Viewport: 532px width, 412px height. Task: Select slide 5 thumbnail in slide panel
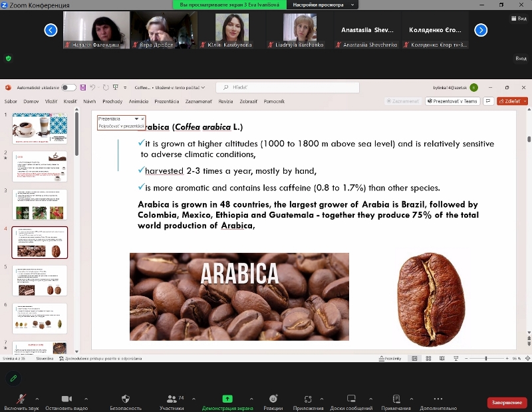40,280
